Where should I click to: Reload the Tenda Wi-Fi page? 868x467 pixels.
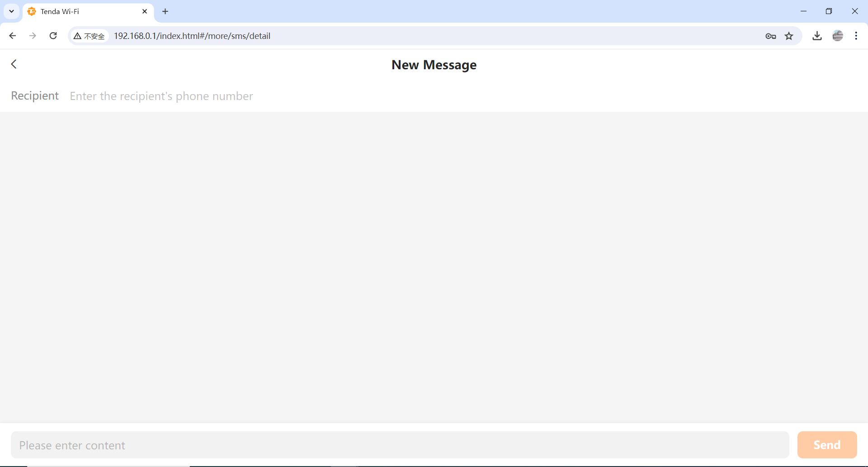pos(53,36)
